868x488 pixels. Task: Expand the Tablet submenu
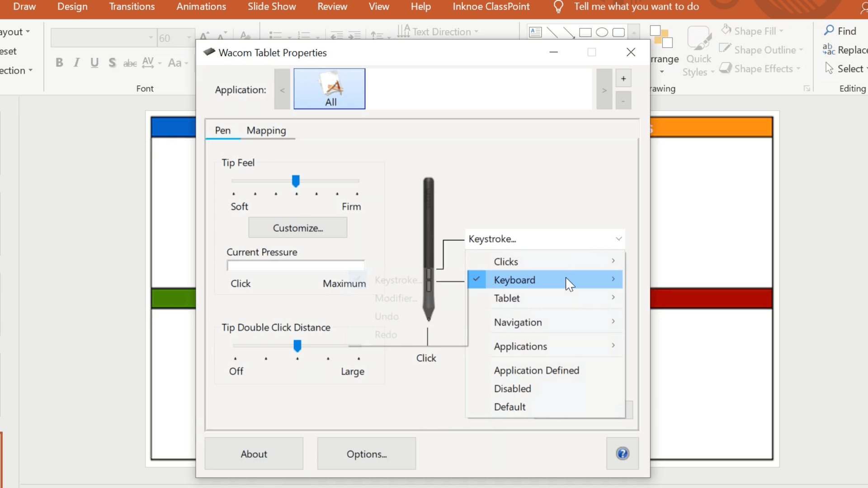pos(545,298)
